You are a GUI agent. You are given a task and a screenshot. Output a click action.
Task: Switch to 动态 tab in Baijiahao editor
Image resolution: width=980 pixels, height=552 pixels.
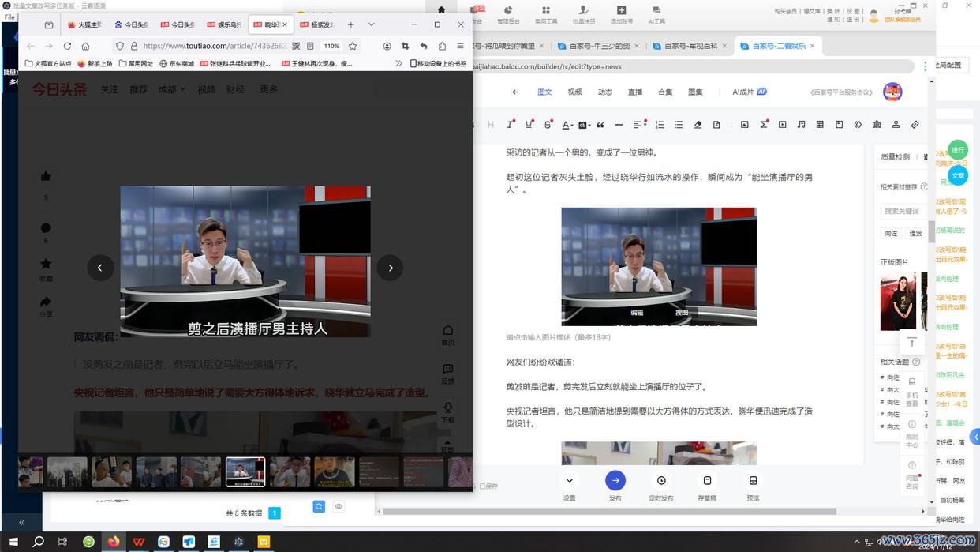(604, 92)
